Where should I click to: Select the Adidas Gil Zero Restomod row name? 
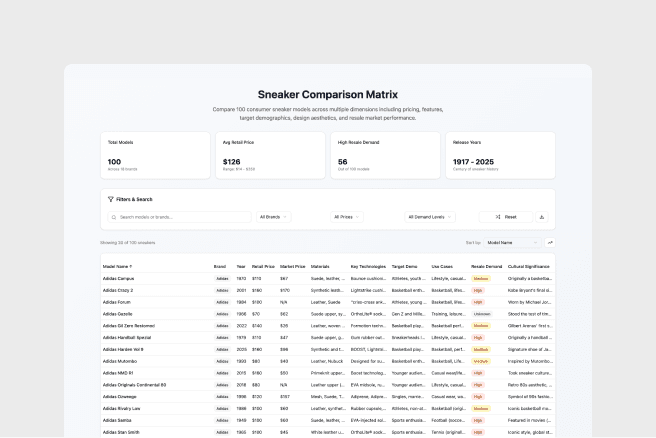[129, 325]
